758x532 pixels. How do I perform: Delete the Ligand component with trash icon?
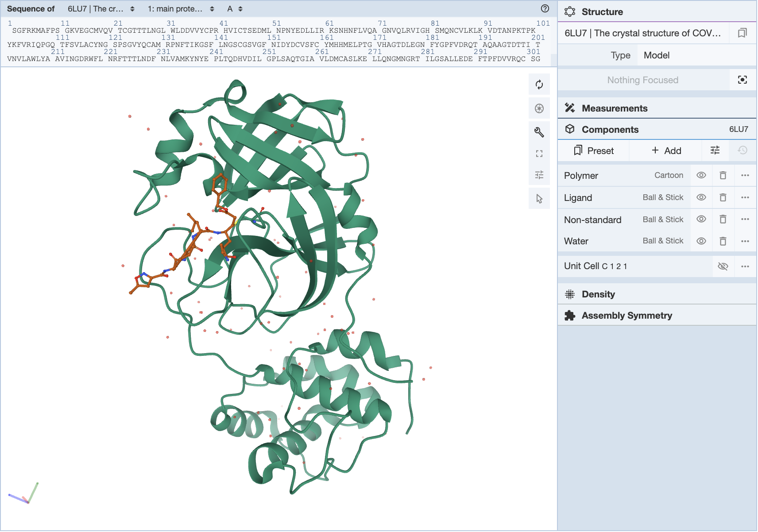point(723,197)
